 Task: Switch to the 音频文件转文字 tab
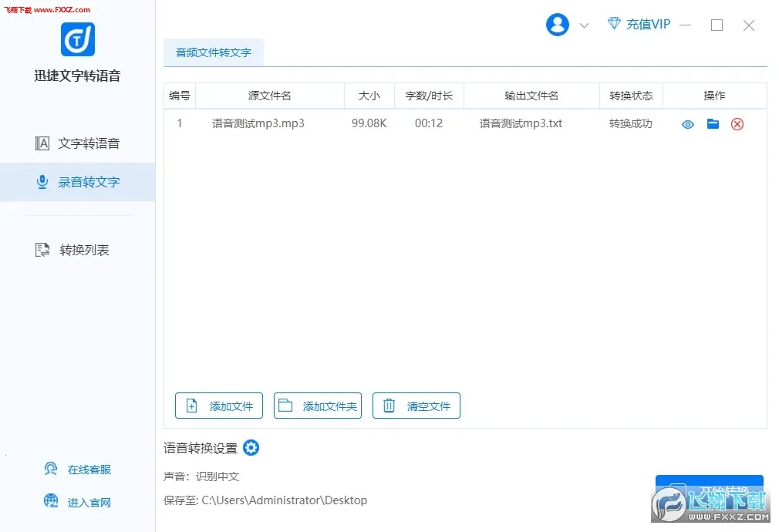[x=214, y=52]
